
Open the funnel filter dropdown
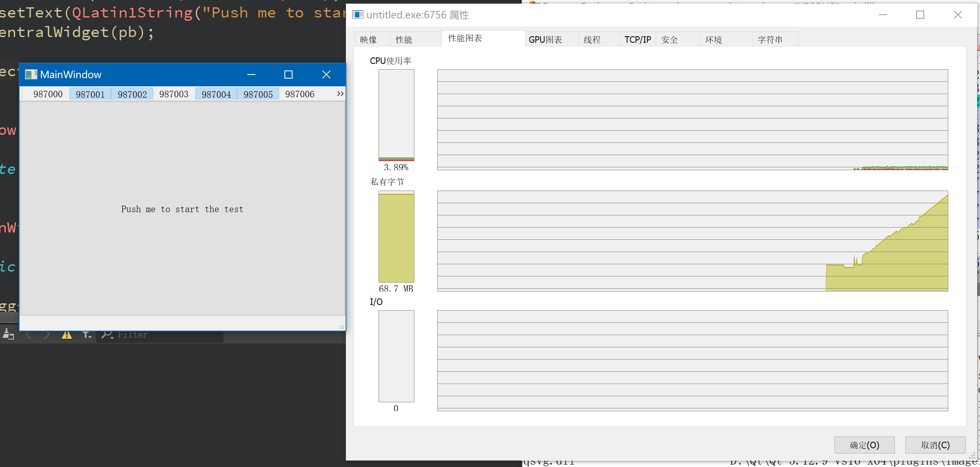[86, 335]
